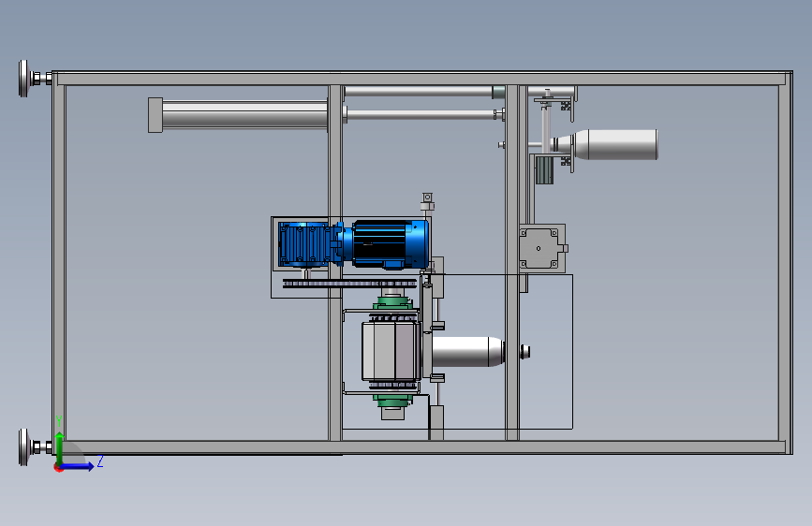
Task: Click the "Y" axis label
Action: [59, 421]
